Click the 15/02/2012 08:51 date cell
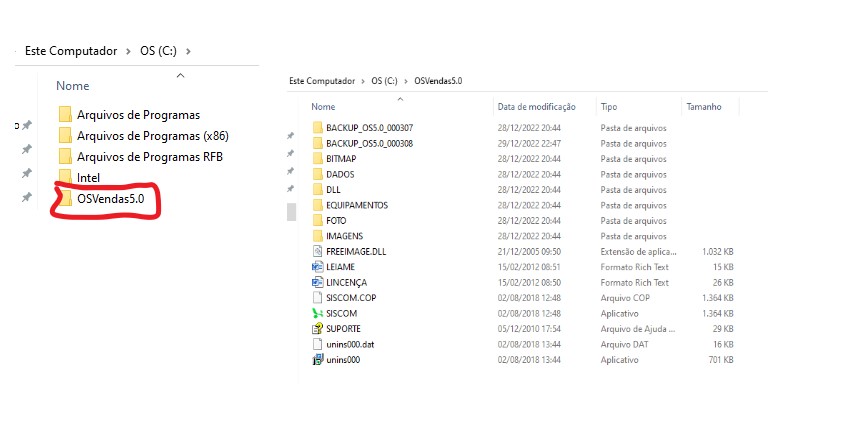The image size is (862, 424). point(529,267)
